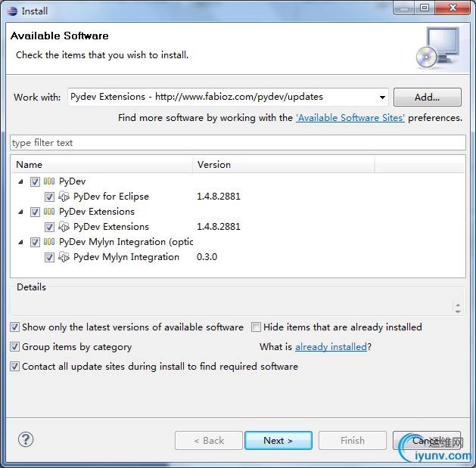The image size is (476, 468).
Task: Click the help question mark icon
Action: (x=26, y=439)
